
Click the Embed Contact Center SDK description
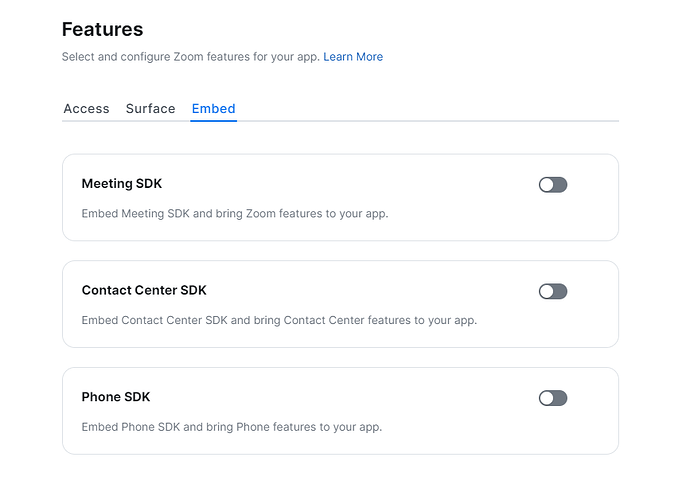click(x=279, y=321)
